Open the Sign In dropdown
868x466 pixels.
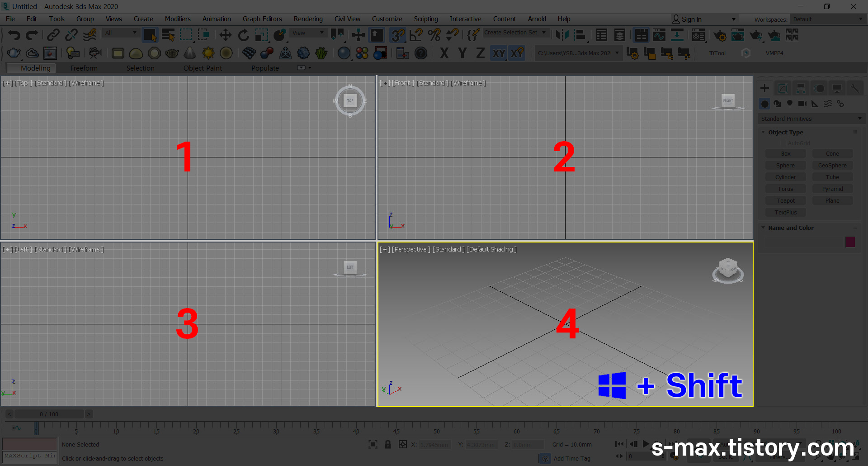(704, 19)
